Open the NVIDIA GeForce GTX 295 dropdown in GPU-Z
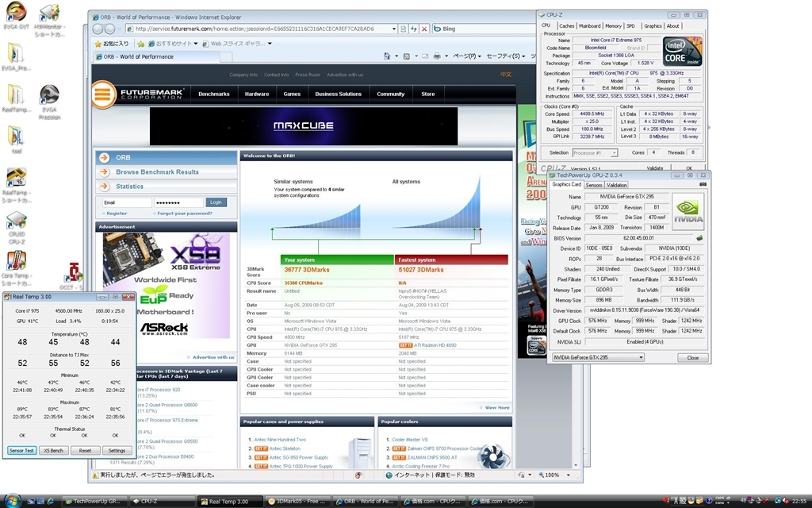Screen dimensions: 812x508 pos(598,358)
